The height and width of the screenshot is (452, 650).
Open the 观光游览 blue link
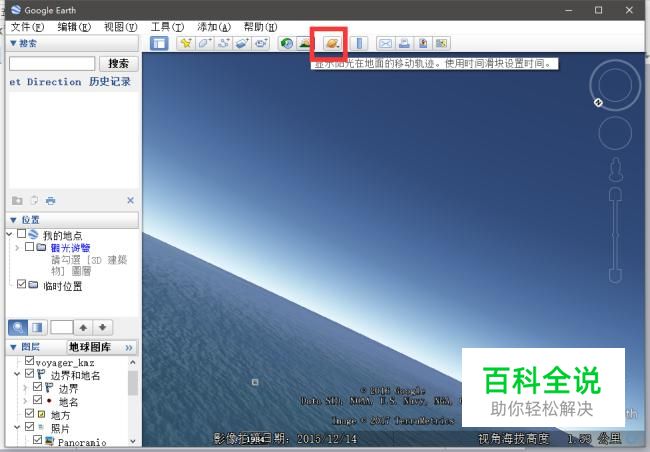70,248
